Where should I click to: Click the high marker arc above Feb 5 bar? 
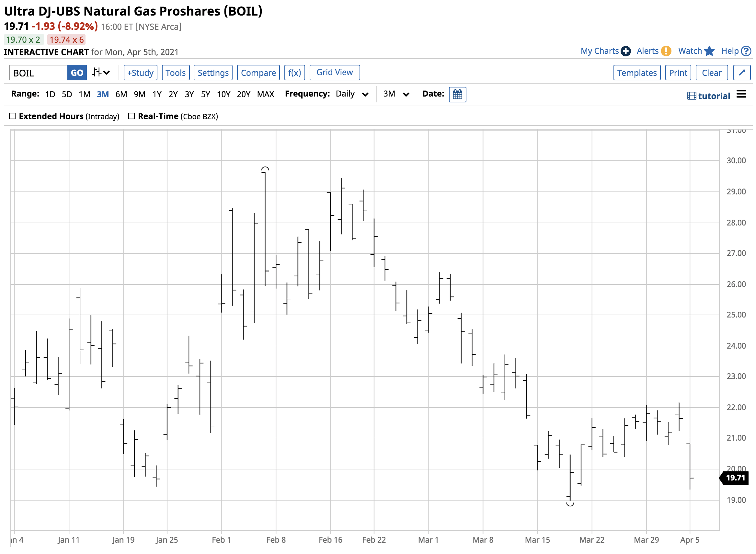tap(265, 169)
